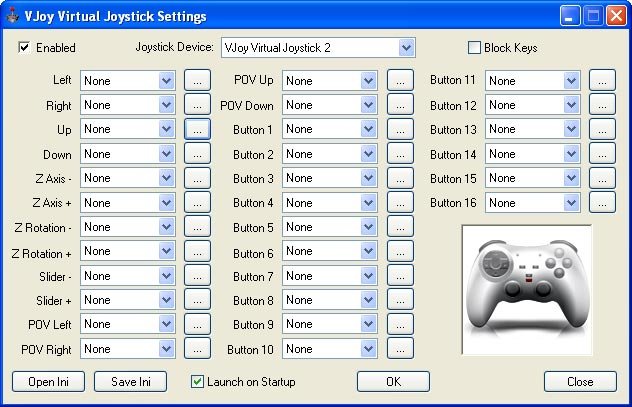Click the ellipsis button for Button 9
Viewport: 632px width, 407px height.
pyautogui.click(x=400, y=324)
